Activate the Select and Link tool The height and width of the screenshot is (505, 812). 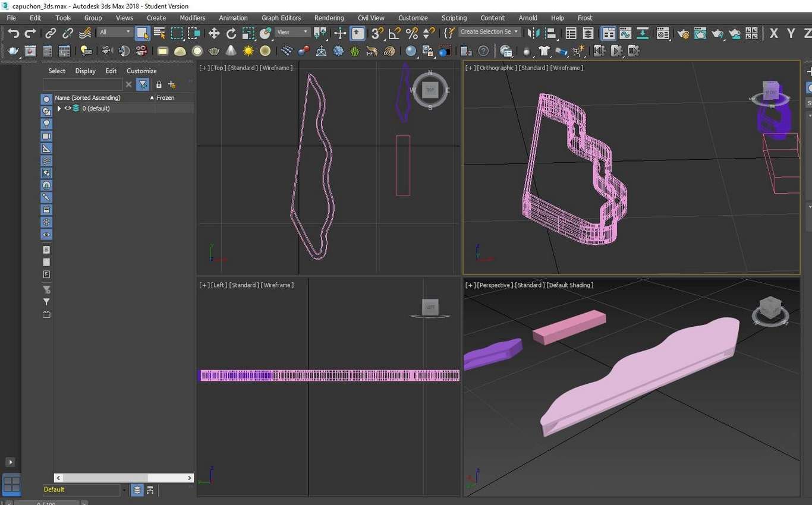[51, 33]
